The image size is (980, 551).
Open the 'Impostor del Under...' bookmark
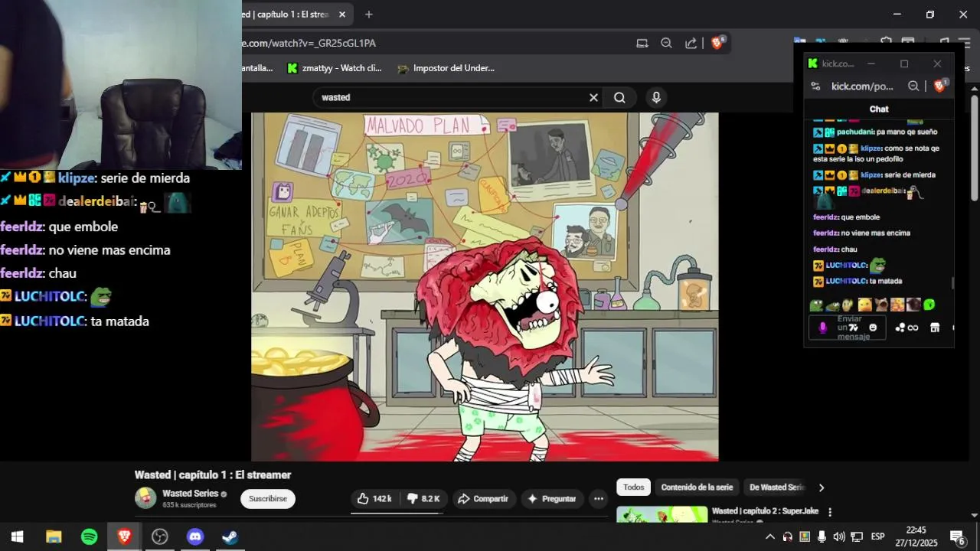click(x=446, y=68)
